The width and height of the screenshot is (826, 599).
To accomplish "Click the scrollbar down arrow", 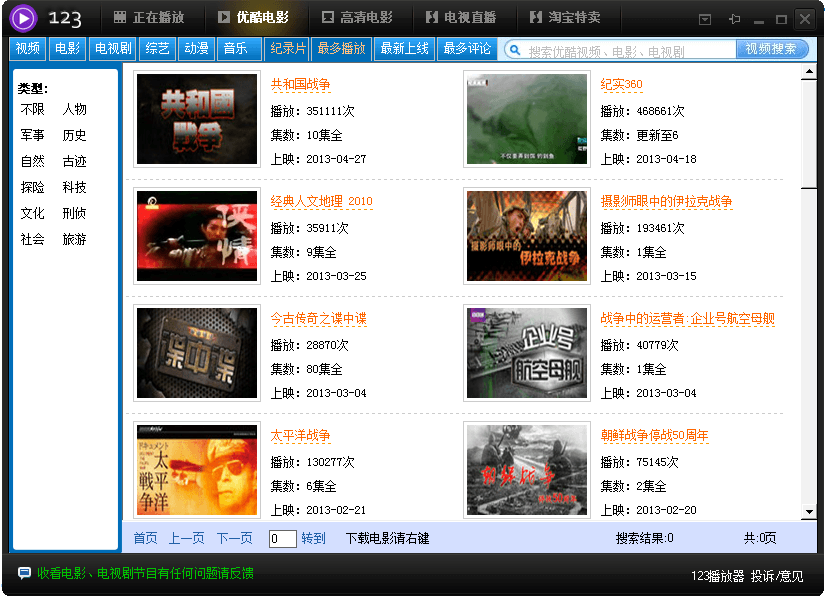I will coord(809,512).
